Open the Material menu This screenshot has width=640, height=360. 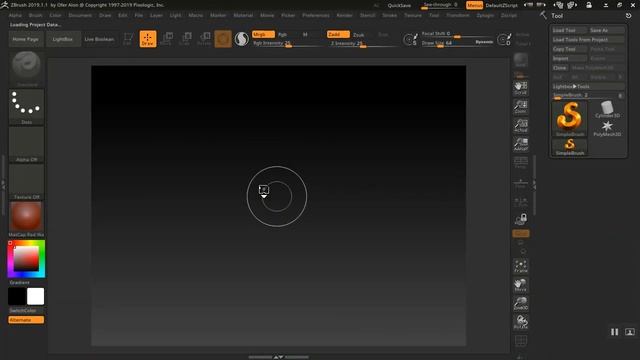click(243, 15)
